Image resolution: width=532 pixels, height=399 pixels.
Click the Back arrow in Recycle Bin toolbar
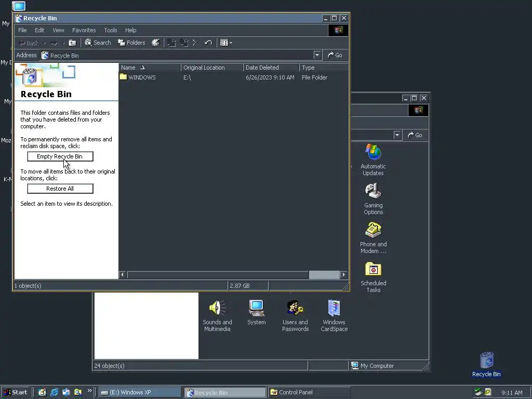[x=29, y=43]
